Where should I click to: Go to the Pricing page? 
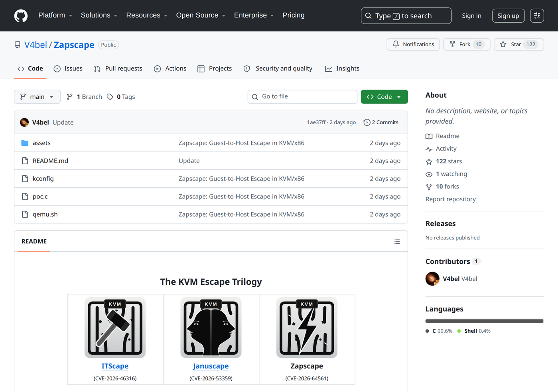294,15
